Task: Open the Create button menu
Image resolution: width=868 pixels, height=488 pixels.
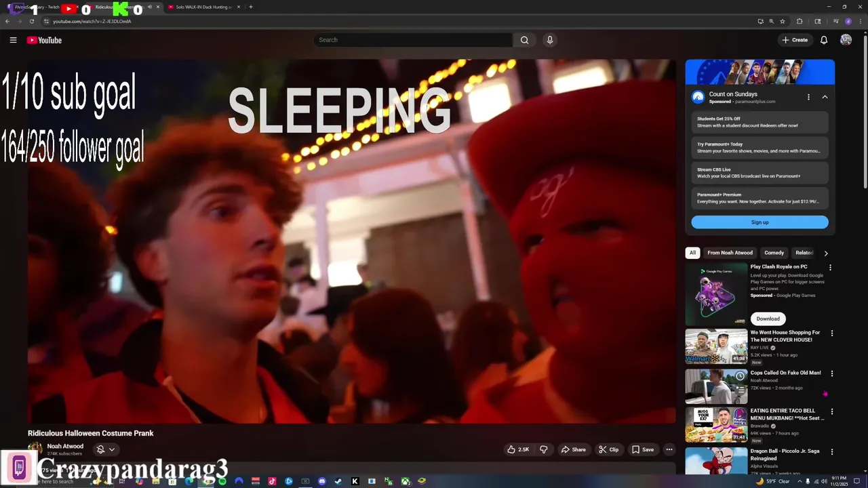Action: tap(795, 40)
